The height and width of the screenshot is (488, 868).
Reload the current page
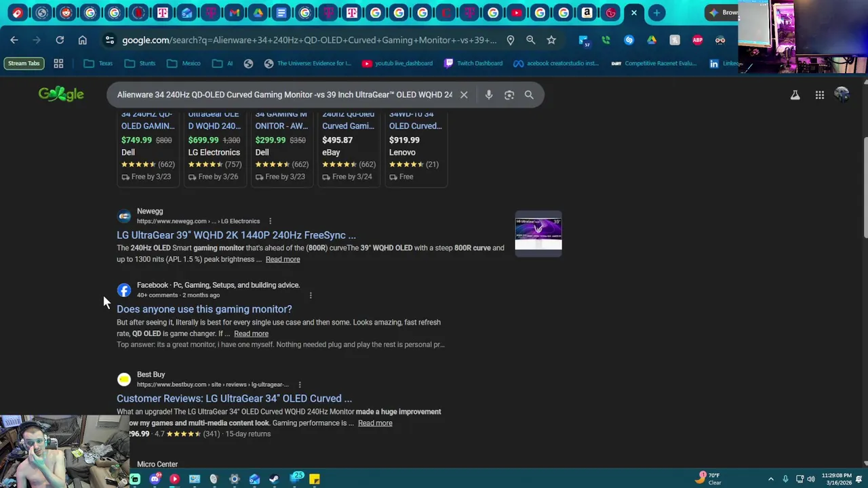click(60, 40)
